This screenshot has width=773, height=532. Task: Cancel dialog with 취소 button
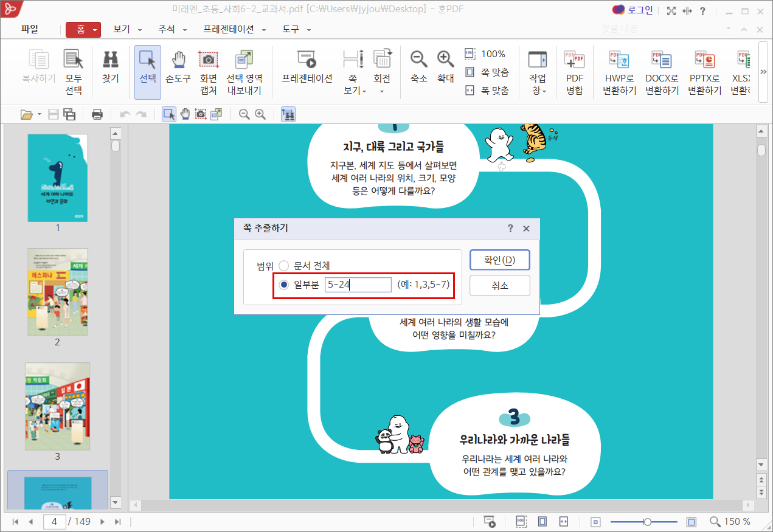point(500,285)
